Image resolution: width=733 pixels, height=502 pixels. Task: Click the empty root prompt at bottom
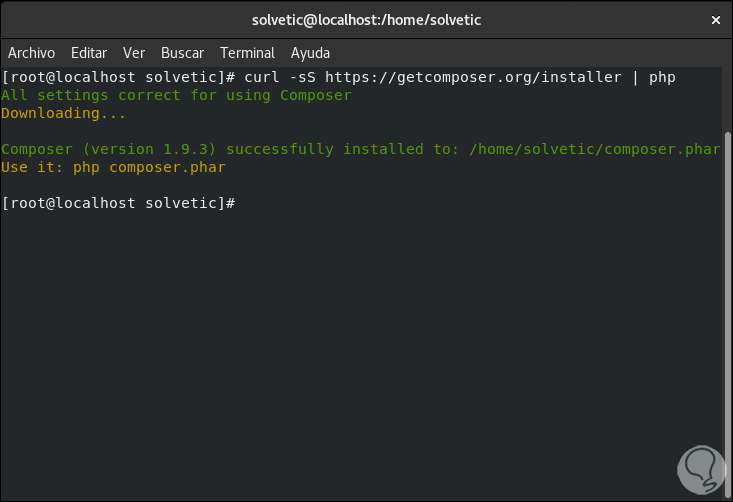tap(118, 203)
